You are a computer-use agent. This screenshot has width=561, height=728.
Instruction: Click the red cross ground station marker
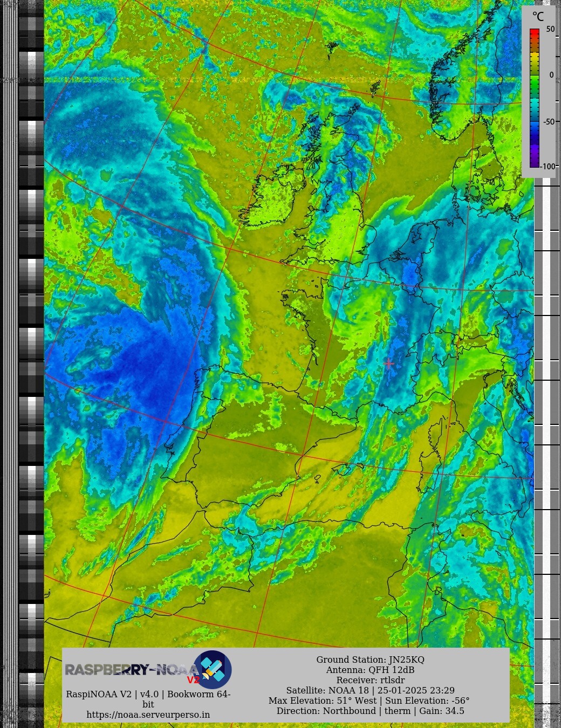[x=389, y=363]
